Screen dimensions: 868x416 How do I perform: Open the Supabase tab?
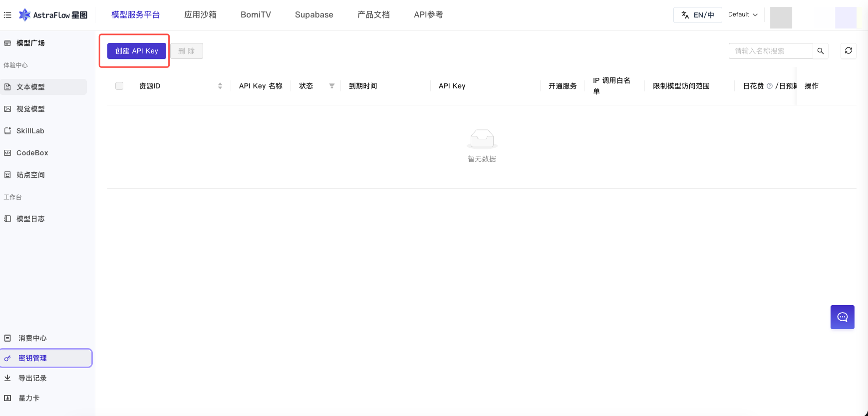coord(314,15)
